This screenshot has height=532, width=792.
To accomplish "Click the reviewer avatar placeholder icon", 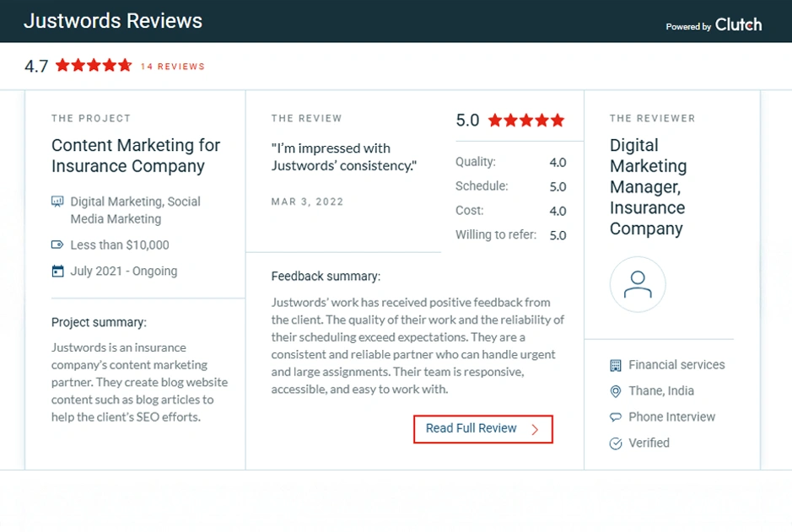I will click(638, 284).
